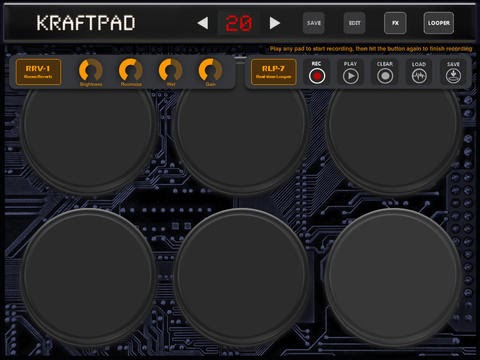Screen dimensions: 480x360
Task: Toggle the LOOPER panel
Action: point(439,23)
